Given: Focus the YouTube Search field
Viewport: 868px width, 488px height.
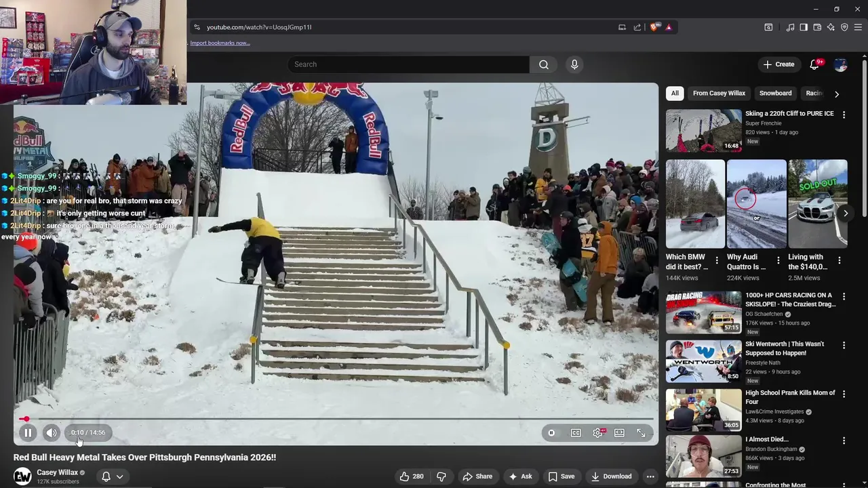Looking at the screenshot, I should 408,64.
